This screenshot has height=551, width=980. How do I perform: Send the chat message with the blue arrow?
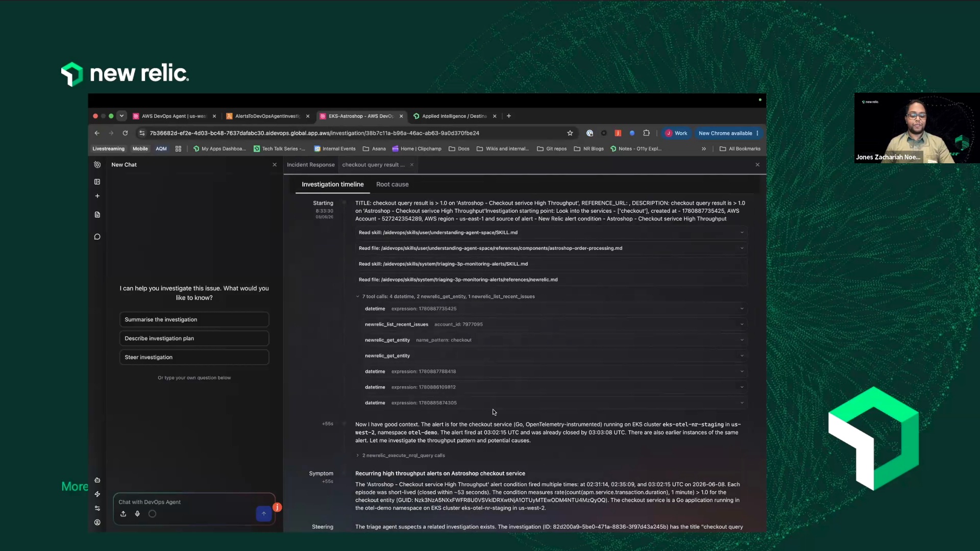tap(264, 514)
